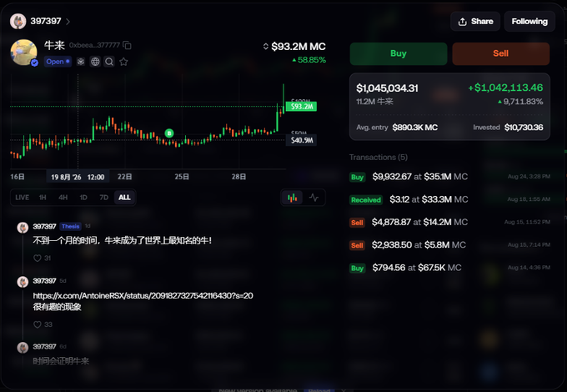This screenshot has height=392, width=567.
Task: Switch the $93.2M MC display toggle arrows
Action: [x=266, y=46]
